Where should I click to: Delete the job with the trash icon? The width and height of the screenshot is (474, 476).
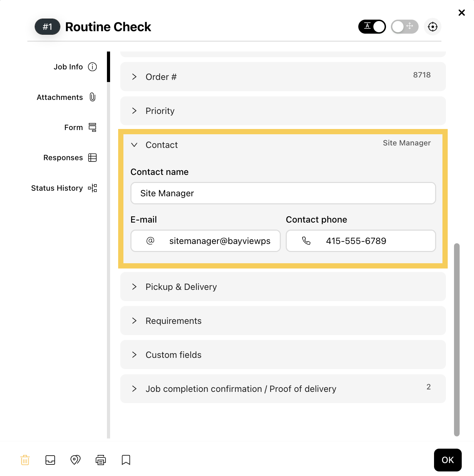click(x=25, y=460)
